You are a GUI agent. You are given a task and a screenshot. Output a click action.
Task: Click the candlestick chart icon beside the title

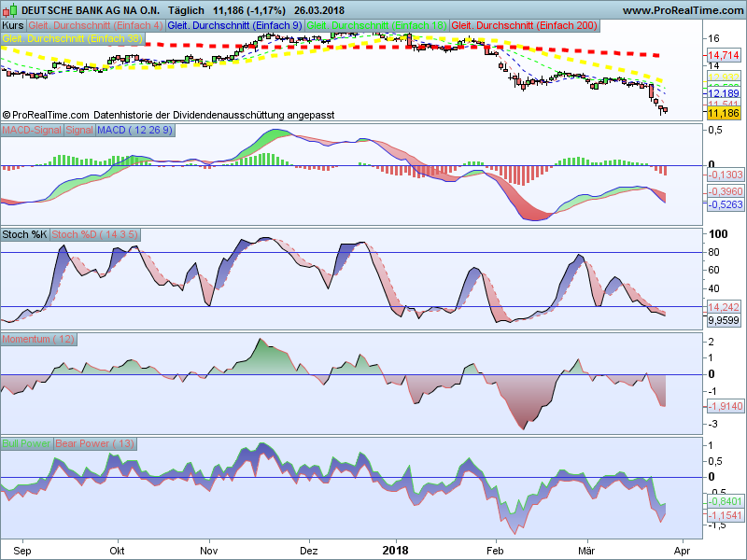click(x=9, y=10)
